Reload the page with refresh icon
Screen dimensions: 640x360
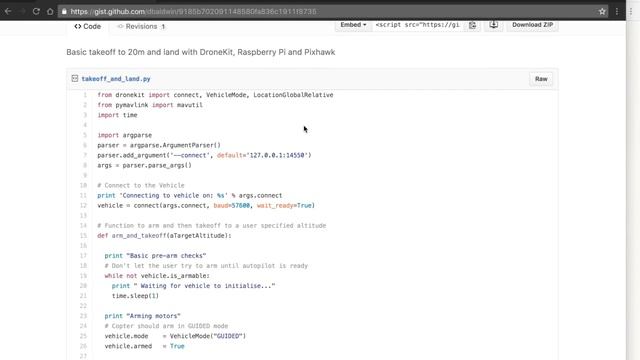click(36, 11)
